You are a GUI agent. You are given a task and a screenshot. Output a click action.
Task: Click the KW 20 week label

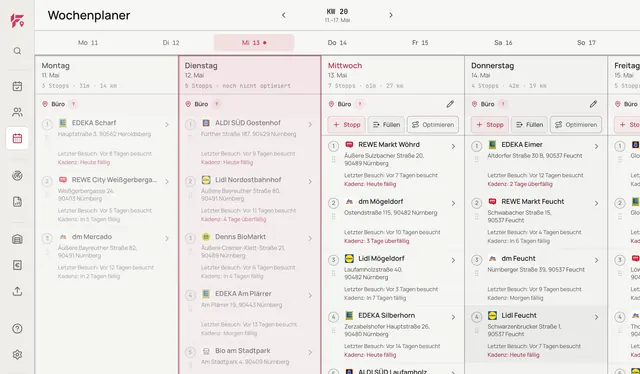point(337,12)
